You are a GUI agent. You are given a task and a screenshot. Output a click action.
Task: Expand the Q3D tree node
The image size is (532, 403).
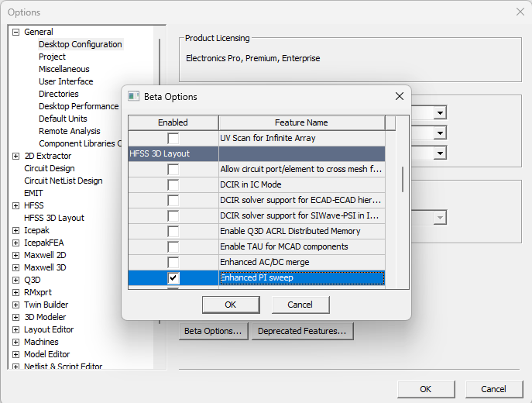tap(15, 280)
